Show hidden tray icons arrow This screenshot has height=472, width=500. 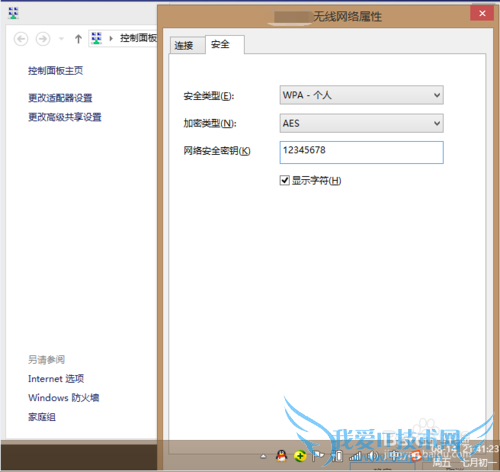(263, 456)
